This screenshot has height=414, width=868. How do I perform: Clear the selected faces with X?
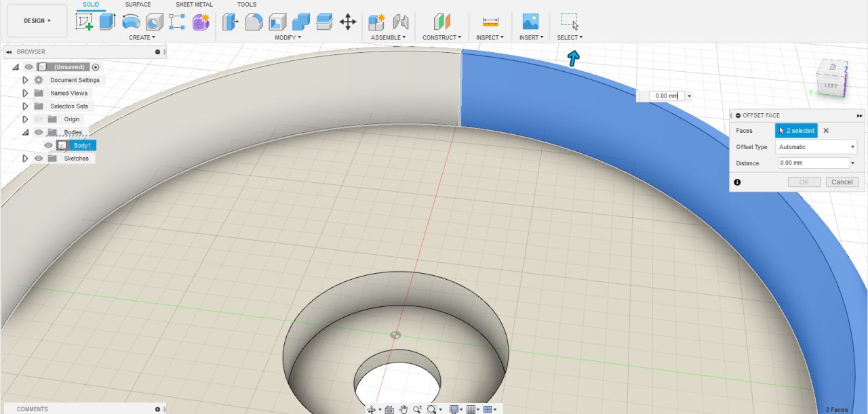[x=826, y=131]
